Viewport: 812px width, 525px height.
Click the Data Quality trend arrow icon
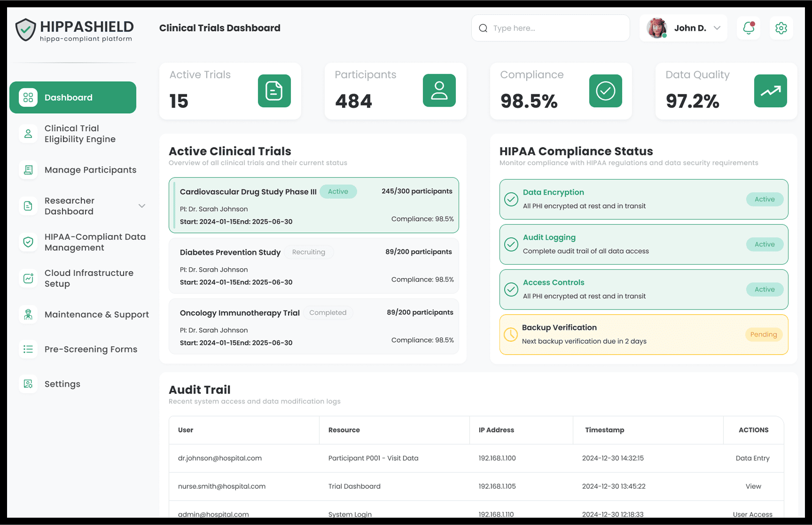coord(770,91)
